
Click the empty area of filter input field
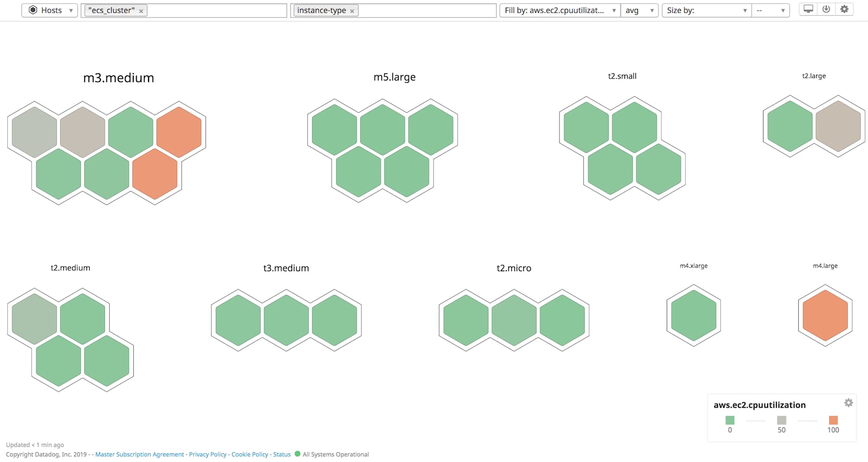(x=215, y=10)
